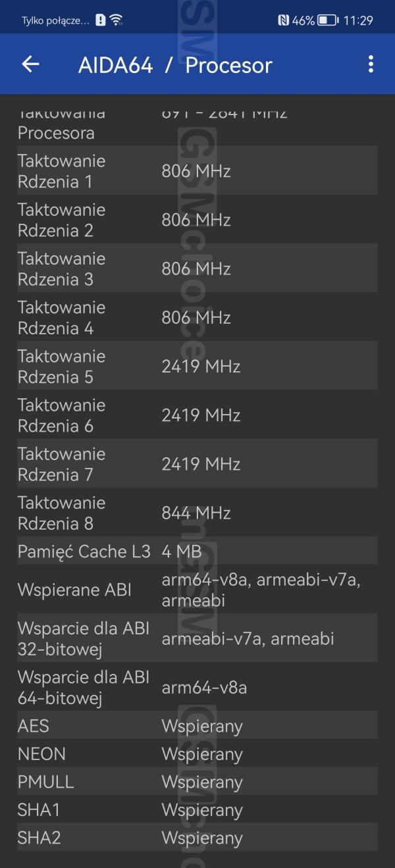The height and width of the screenshot is (868, 395).
Task: Open the three-dot overflow menu
Action: 371,64
